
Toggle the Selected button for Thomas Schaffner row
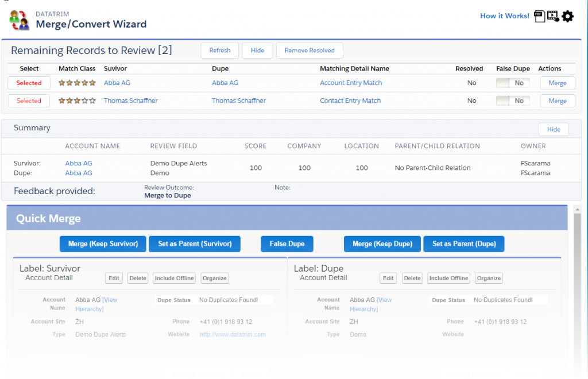29,101
